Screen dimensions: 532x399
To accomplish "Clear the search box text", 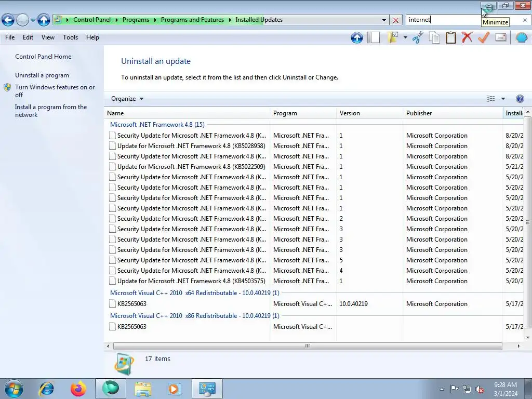I will (525, 20).
